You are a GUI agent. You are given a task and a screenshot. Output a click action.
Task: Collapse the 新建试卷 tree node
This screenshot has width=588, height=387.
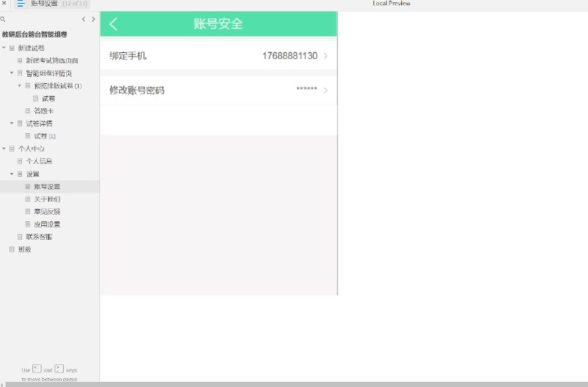[4, 48]
